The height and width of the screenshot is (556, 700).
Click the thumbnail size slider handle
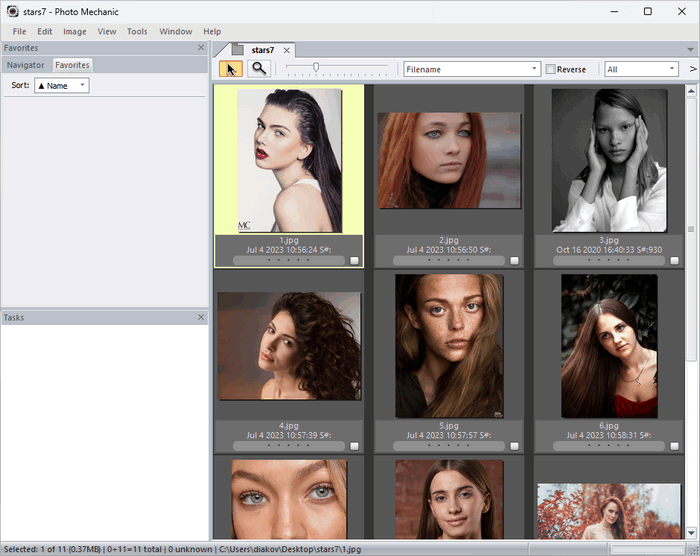[x=316, y=68]
